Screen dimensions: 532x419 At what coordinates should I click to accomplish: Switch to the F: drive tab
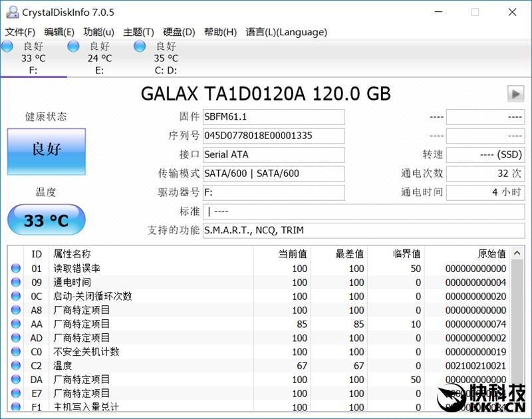click(33, 58)
